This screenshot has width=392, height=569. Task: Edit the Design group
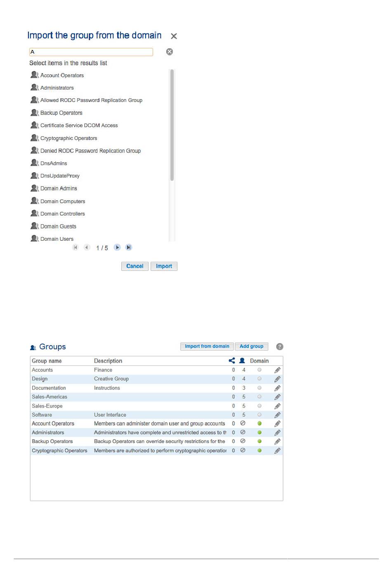coord(277,379)
